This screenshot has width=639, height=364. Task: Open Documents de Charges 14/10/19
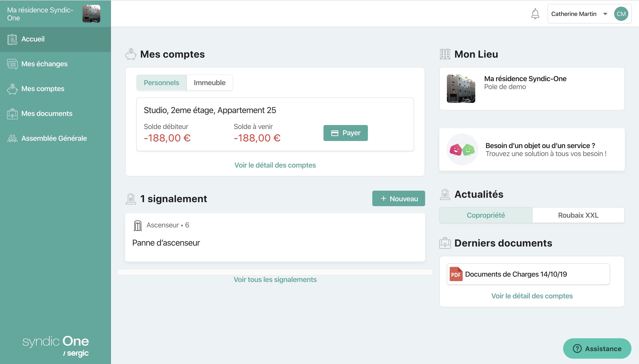pos(528,274)
